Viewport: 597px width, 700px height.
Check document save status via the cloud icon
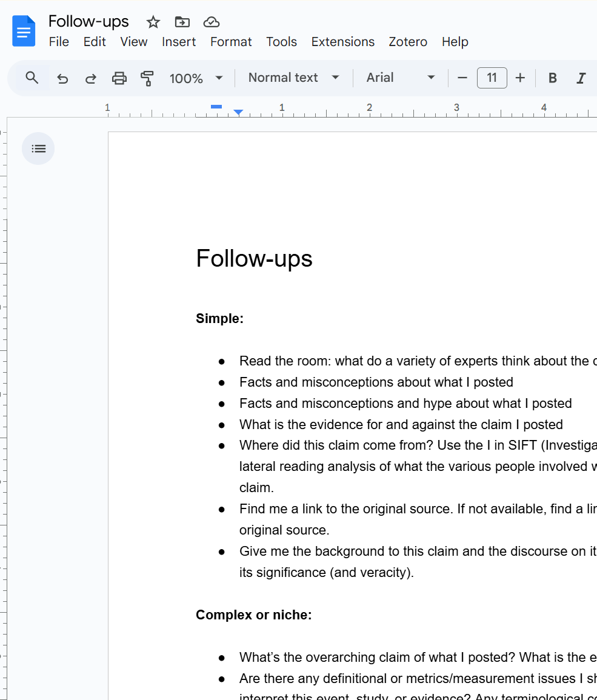[x=211, y=22]
